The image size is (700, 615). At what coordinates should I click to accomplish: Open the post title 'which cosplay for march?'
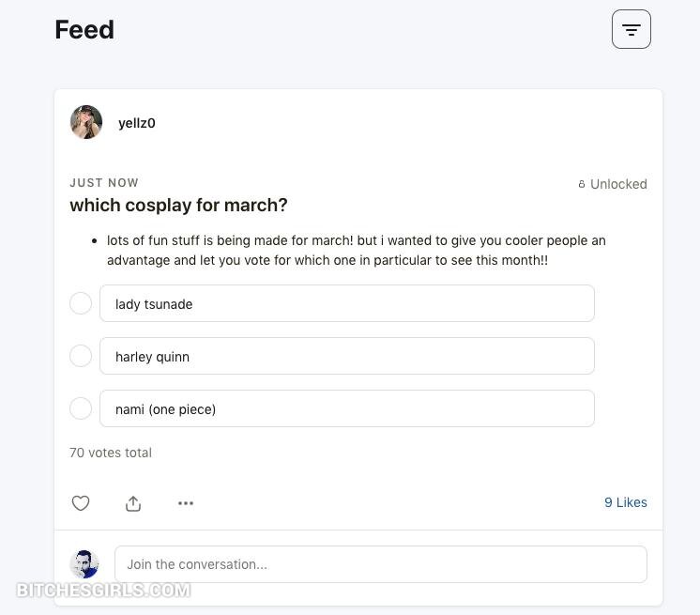coord(178,205)
